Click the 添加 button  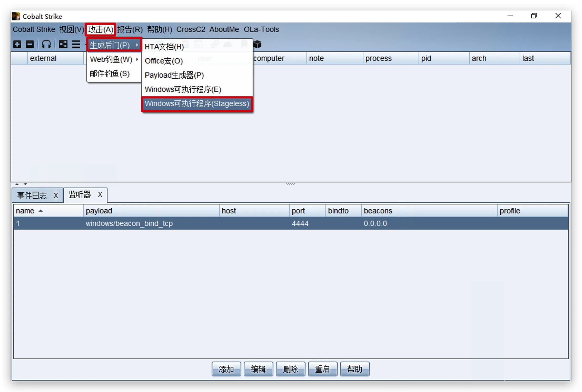point(226,369)
